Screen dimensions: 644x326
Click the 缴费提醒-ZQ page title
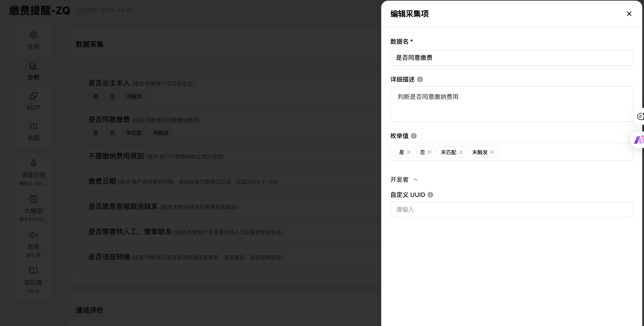[x=40, y=10]
